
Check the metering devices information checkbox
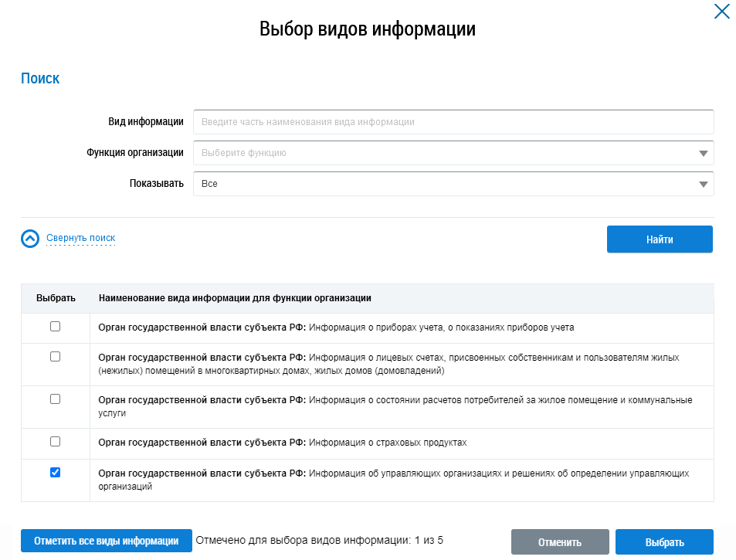pos(55,327)
